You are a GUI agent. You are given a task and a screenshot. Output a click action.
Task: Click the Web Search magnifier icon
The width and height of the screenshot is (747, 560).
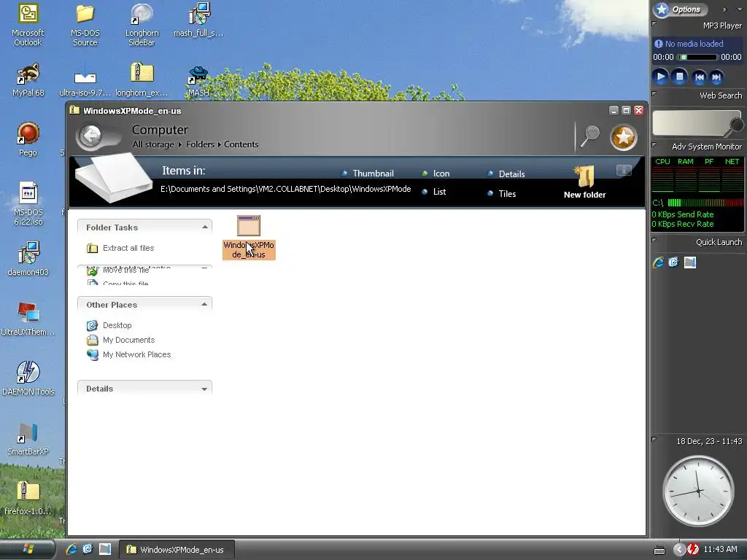tap(736, 125)
